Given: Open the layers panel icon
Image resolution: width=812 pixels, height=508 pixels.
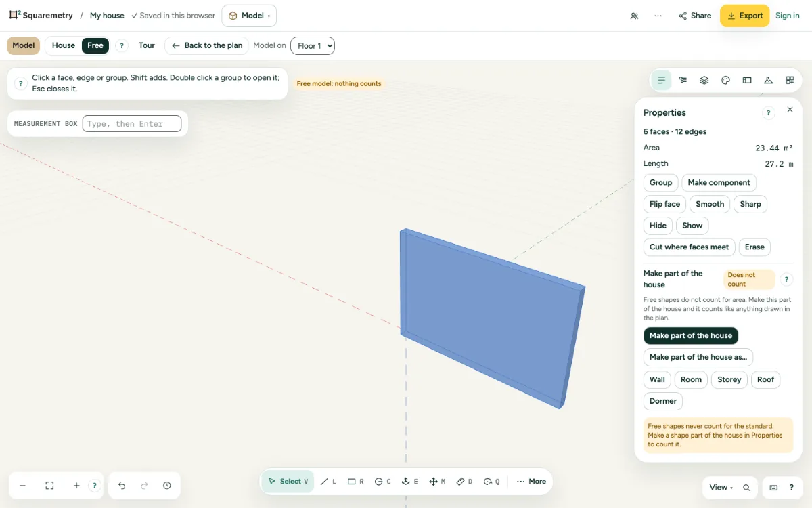Looking at the screenshot, I should (704, 80).
